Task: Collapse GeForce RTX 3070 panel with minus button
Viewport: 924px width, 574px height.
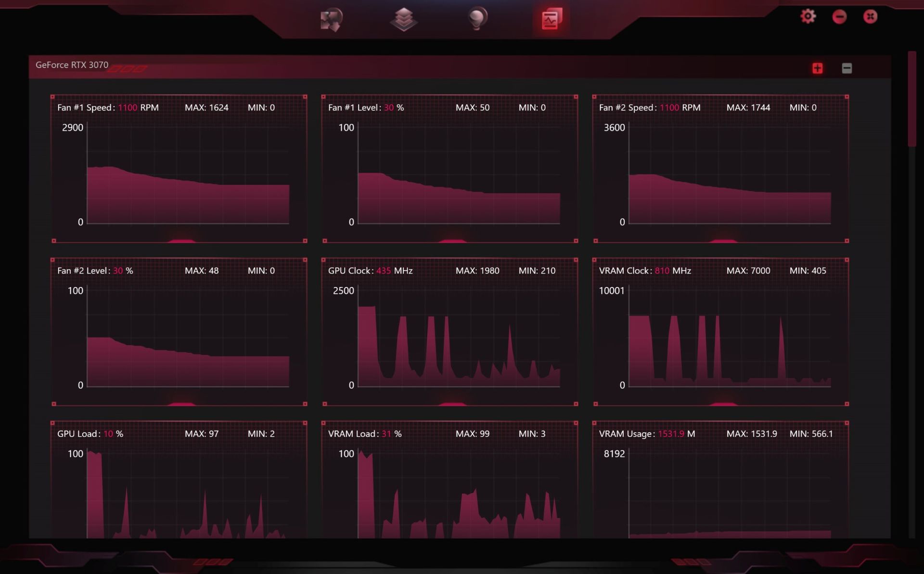Action: click(847, 68)
